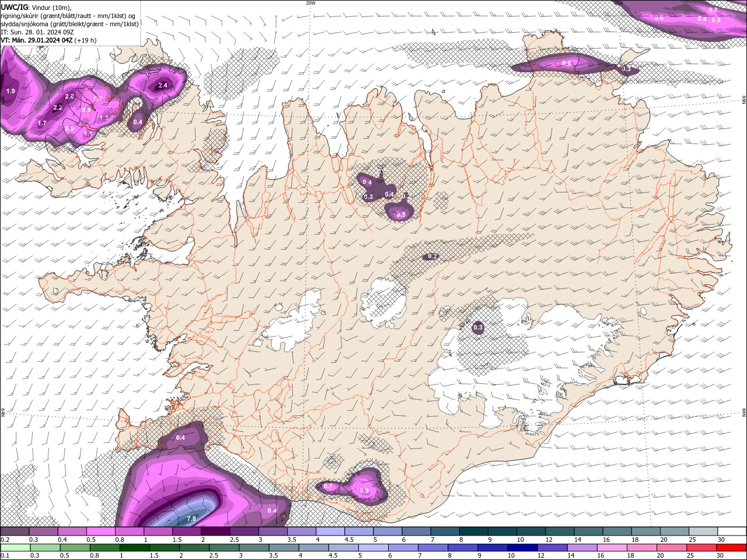747x560 pixels.
Task: Pick the pale green lower swatch labeled 0.1
Action: point(15,548)
